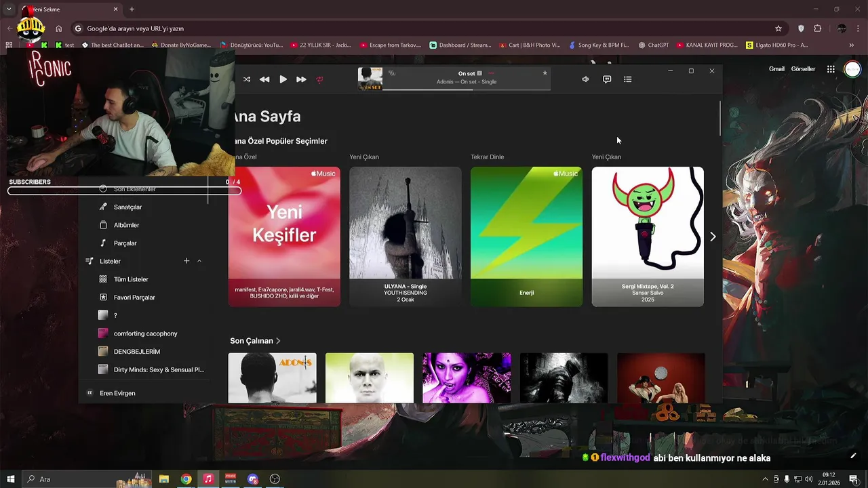Click the track progress bar under On set

click(467, 89)
